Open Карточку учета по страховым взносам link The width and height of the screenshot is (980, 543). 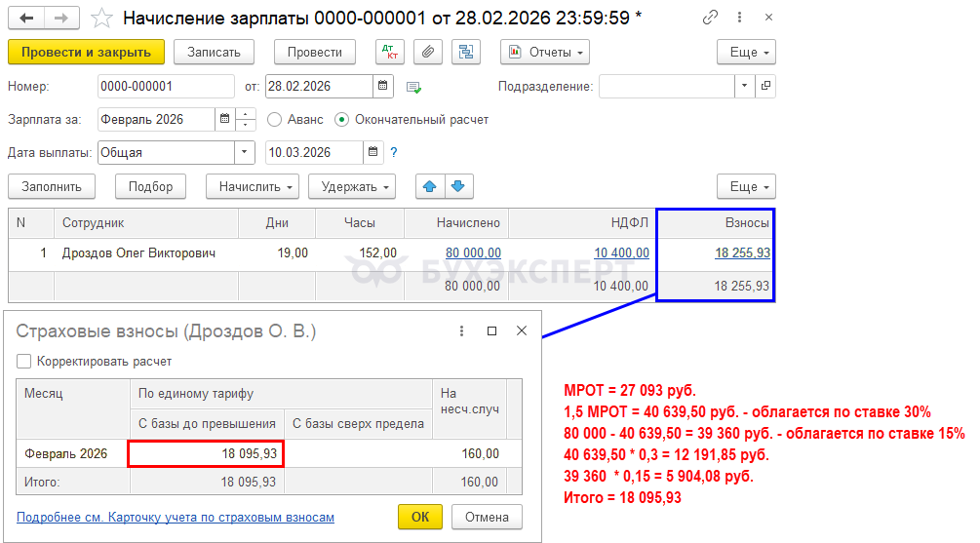tap(176, 517)
